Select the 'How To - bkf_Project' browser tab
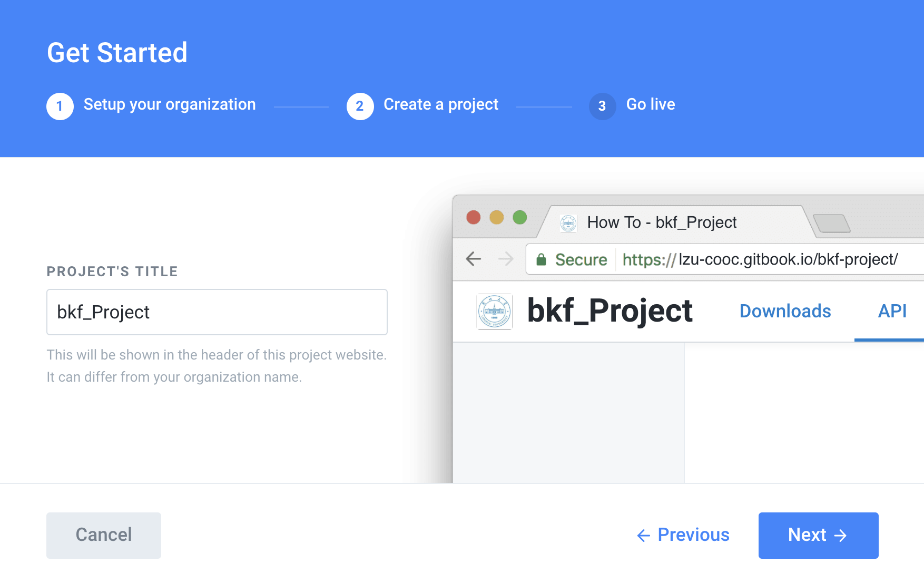 pos(662,222)
